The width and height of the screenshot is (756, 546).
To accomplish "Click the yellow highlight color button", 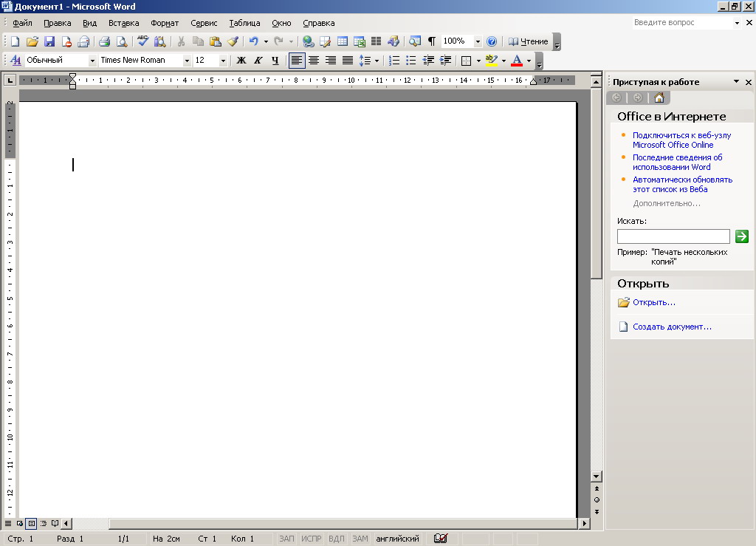I will pyautogui.click(x=492, y=61).
